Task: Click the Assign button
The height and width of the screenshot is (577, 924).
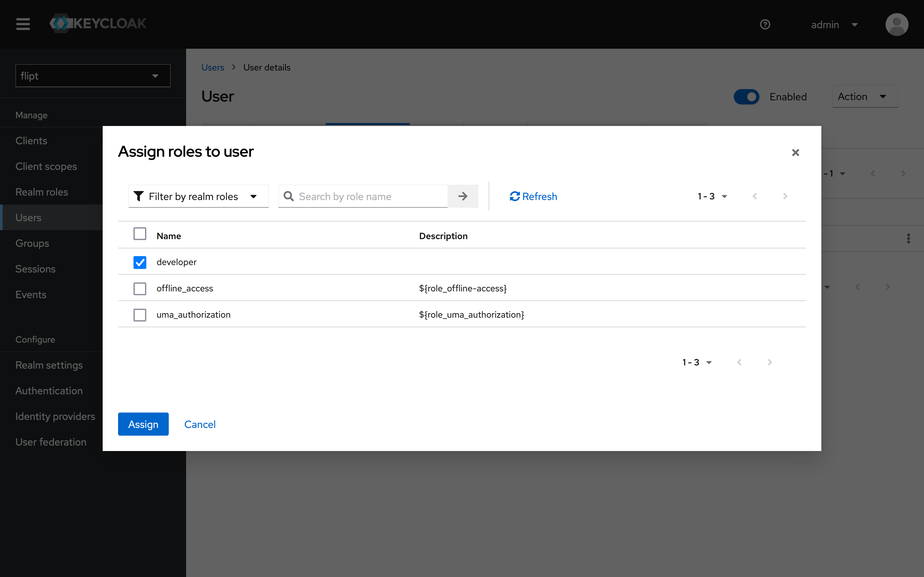Action: pos(143,424)
